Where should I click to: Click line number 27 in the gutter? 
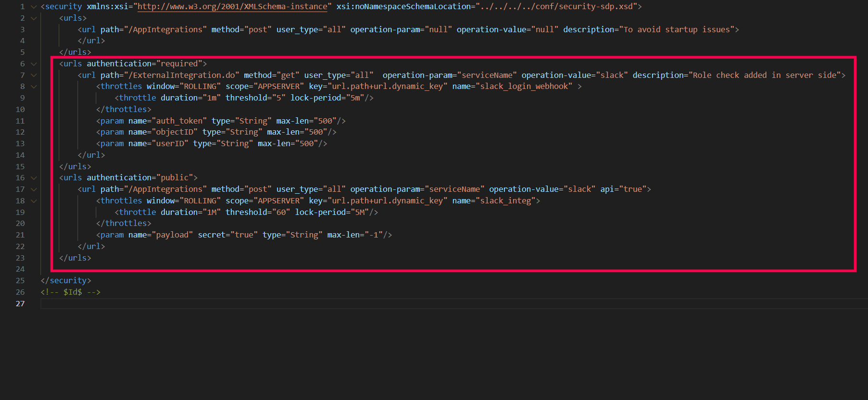point(20,304)
